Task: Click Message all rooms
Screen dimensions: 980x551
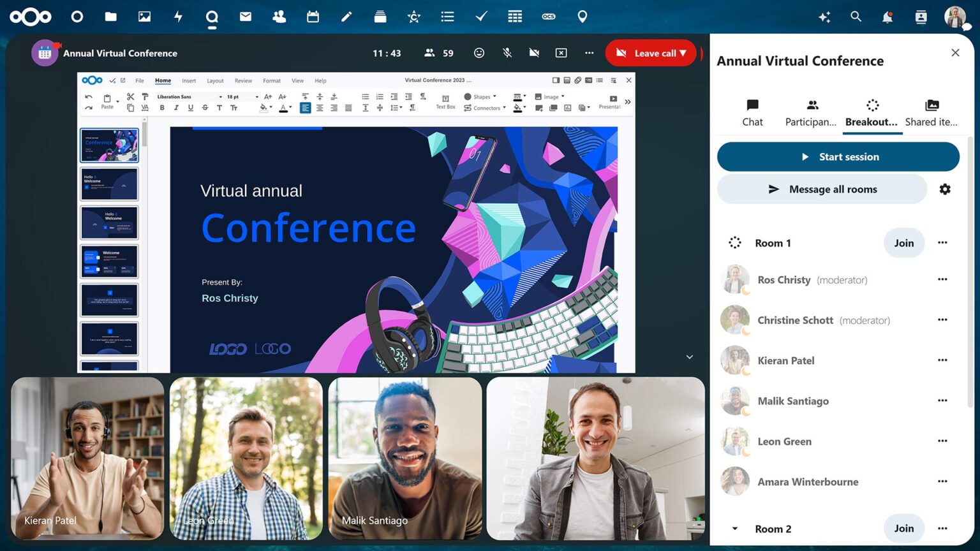Action: tap(822, 189)
